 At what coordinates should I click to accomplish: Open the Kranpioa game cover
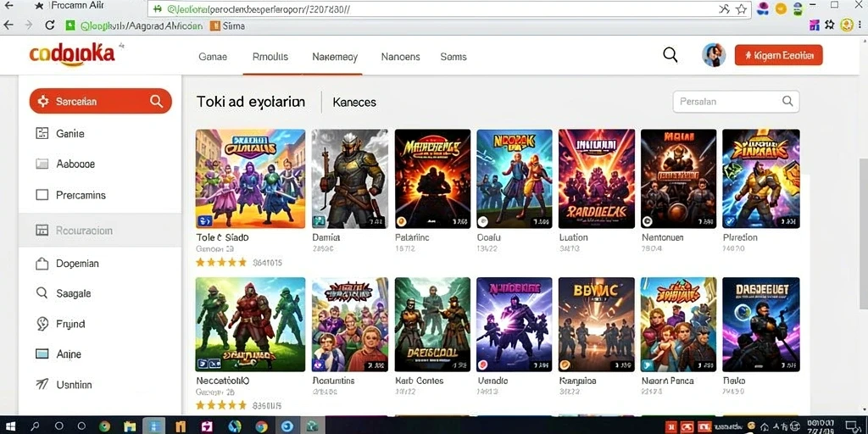[597, 325]
